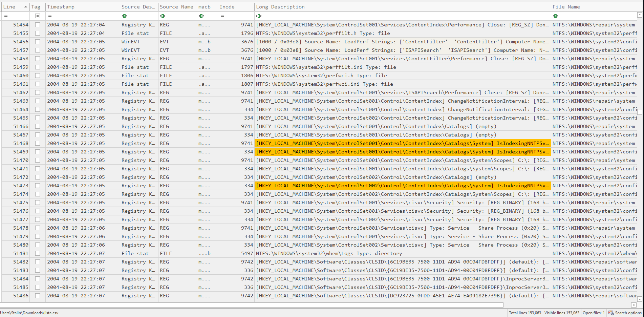
Task: Select the timestamp cell of line 51478
Action: click(83, 228)
